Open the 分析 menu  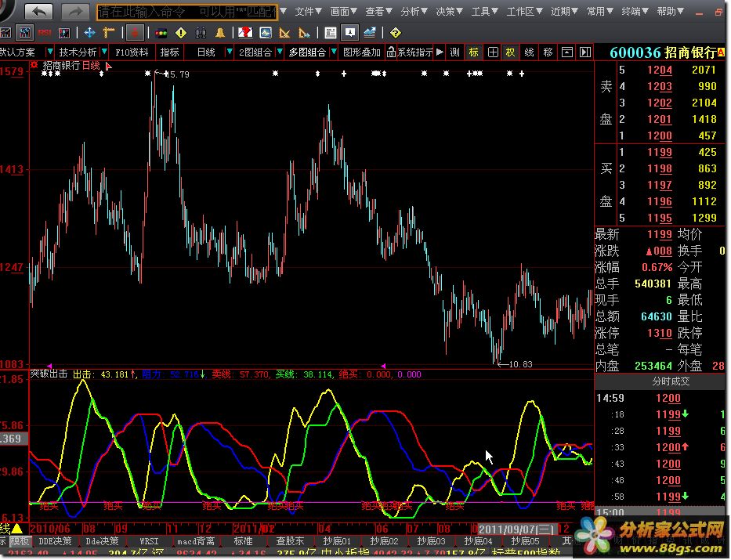414,11
